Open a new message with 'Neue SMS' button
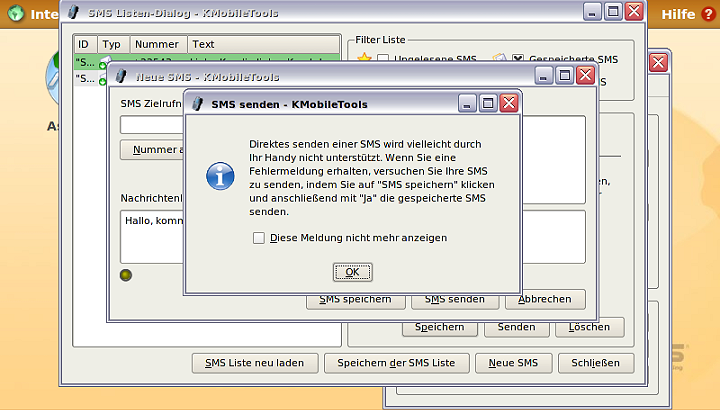Screen dimensions: 720x410 tap(513, 363)
